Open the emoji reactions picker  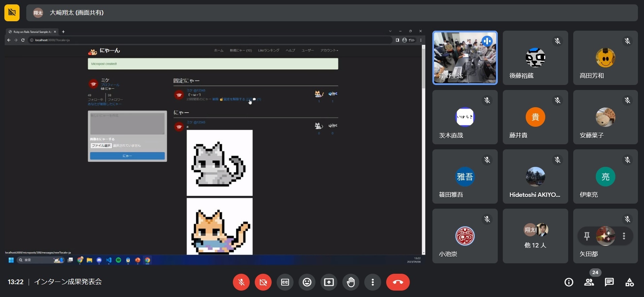tap(307, 282)
